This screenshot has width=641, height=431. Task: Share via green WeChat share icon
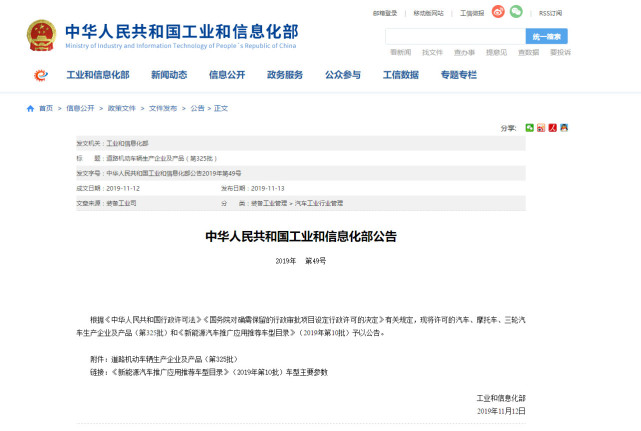[529, 128]
